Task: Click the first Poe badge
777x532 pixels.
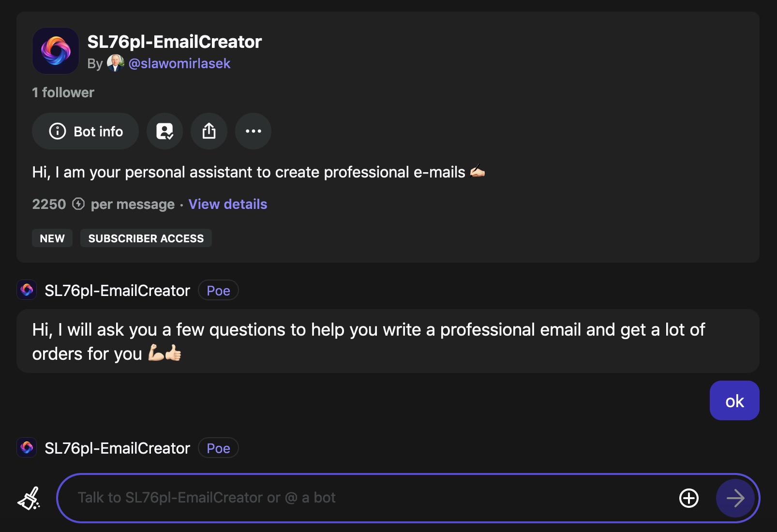Action: pyautogui.click(x=218, y=290)
